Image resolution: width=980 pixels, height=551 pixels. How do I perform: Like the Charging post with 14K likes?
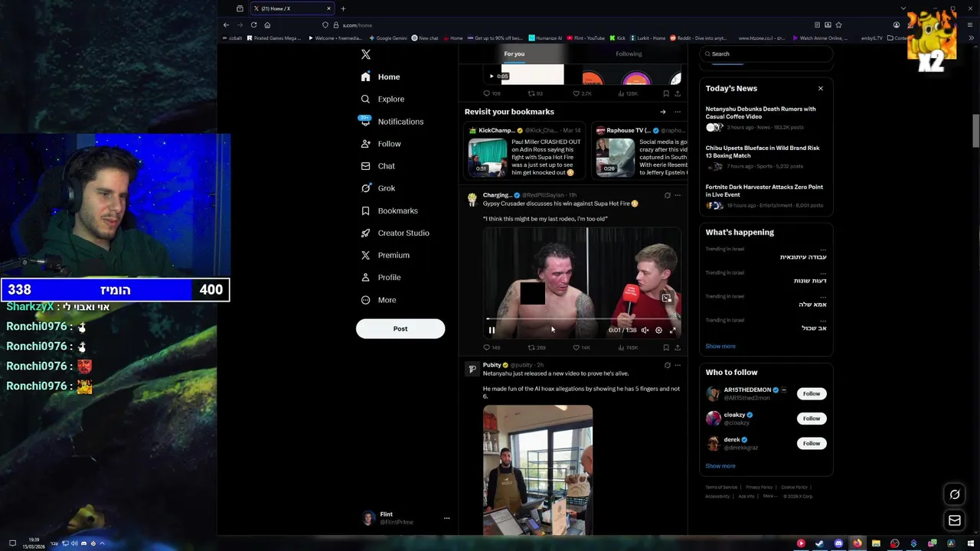(x=582, y=347)
